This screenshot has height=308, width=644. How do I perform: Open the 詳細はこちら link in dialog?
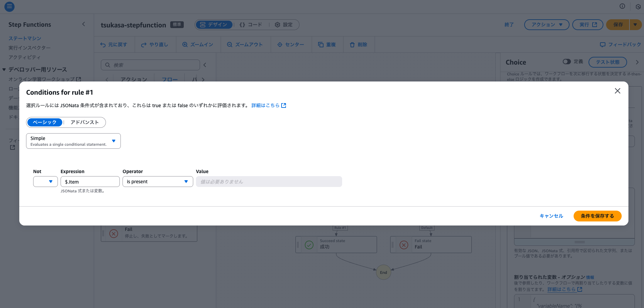tap(269, 105)
